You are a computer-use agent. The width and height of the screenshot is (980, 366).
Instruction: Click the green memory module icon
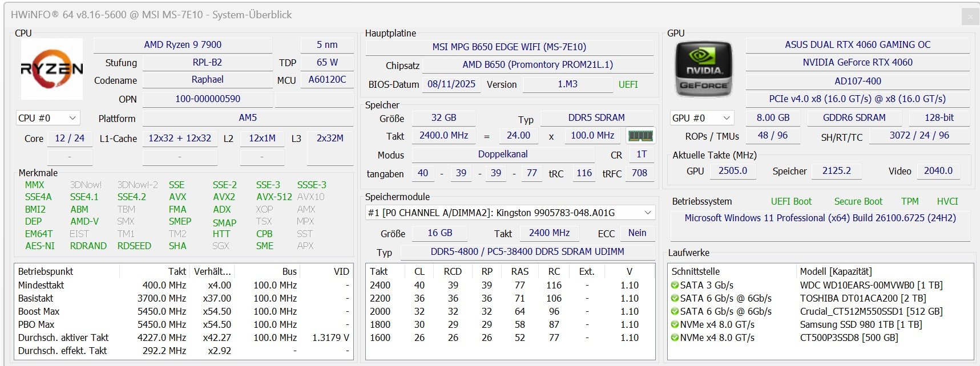(640, 136)
